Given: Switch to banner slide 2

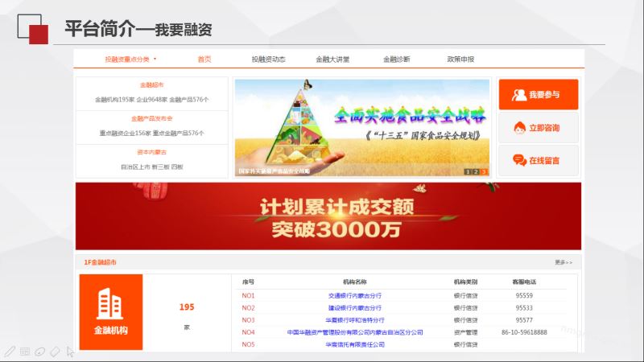Looking at the screenshot, I should pos(476,171).
